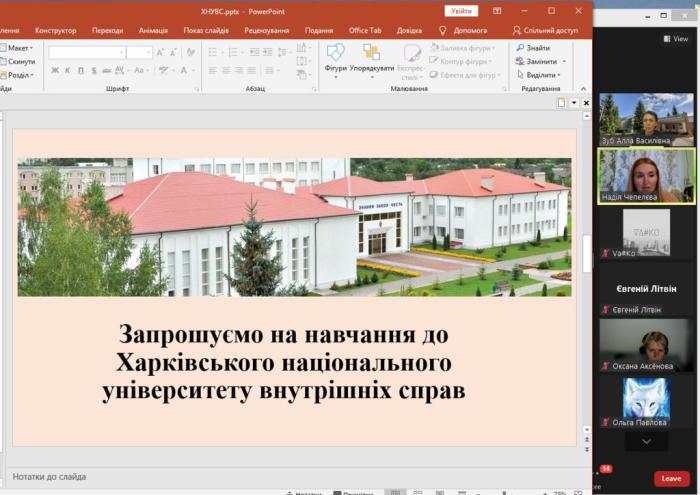Open the Макет layout dropdown

pos(17,48)
